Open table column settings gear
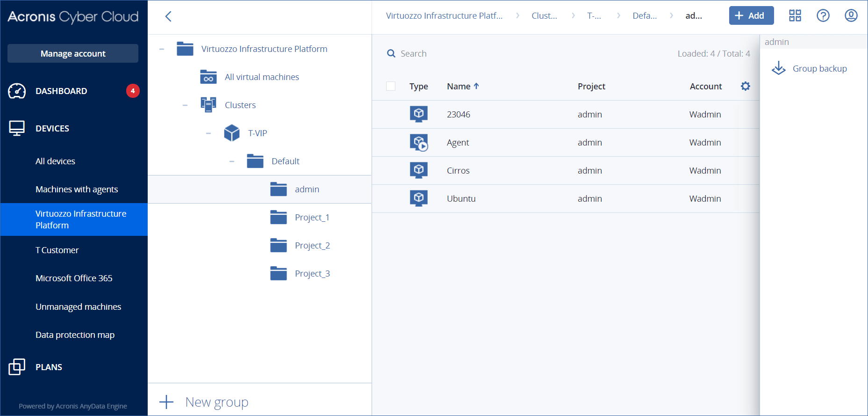Screen dimensions: 868x416 (x=745, y=86)
